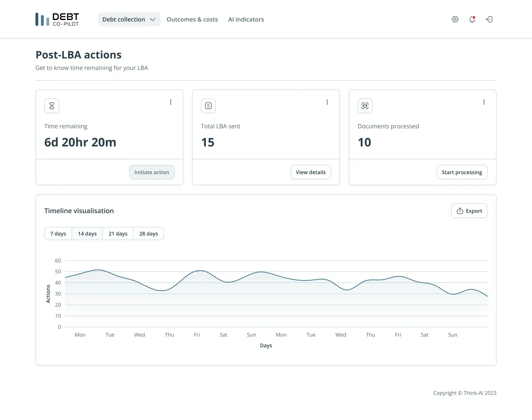Open notifications bell icon

pos(472,19)
